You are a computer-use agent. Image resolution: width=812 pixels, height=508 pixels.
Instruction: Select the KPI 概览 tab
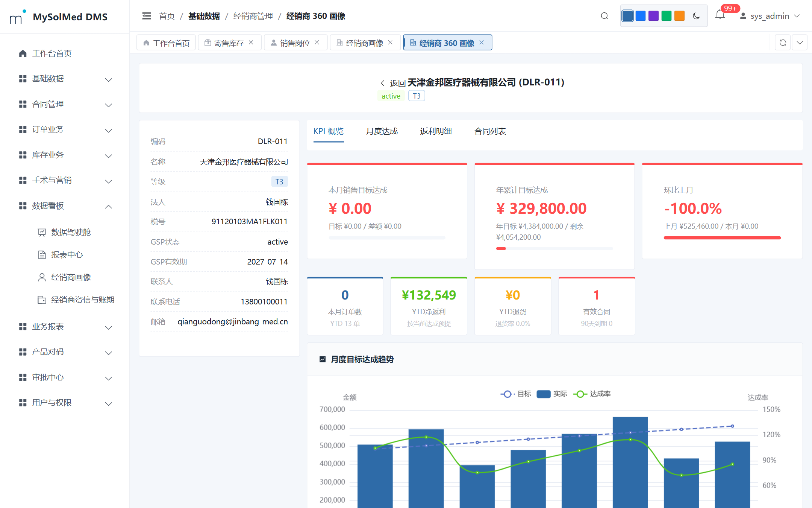[329, 131]
